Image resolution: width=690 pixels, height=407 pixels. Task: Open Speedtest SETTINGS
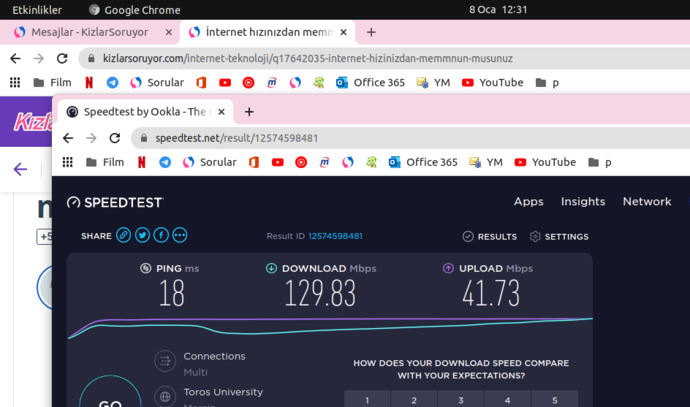559,237
